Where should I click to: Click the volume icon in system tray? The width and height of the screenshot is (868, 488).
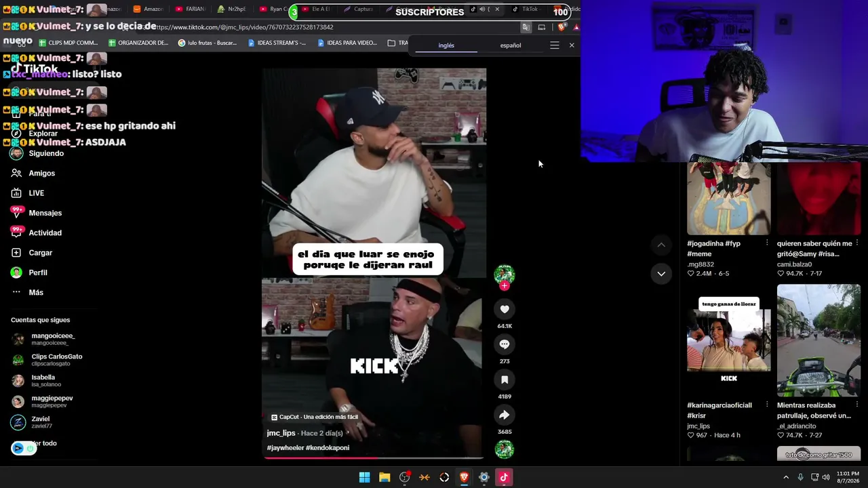[826, 477]
